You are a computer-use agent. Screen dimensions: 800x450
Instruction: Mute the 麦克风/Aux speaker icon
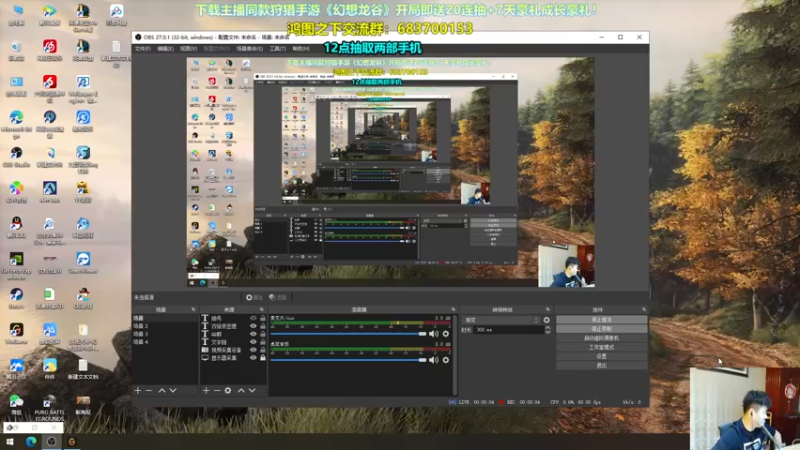434,334
